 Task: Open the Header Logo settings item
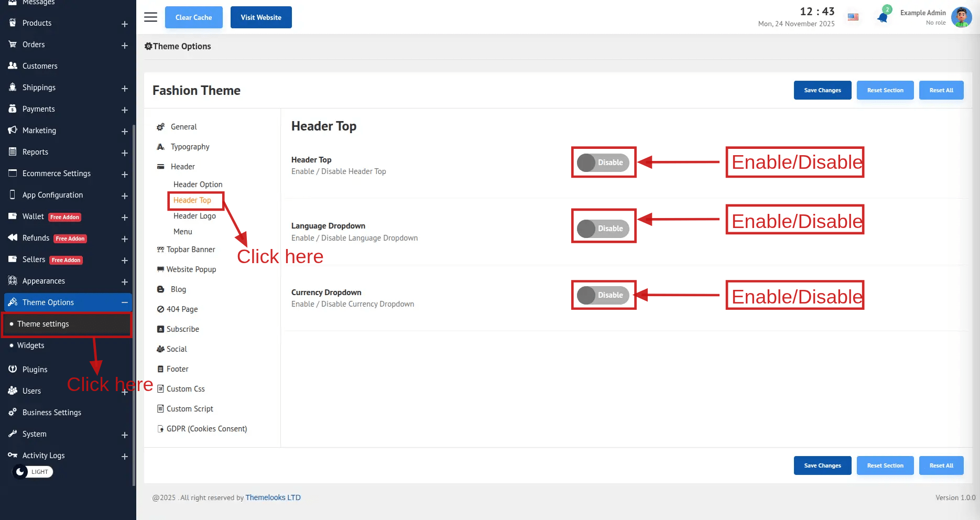[194, 216]
